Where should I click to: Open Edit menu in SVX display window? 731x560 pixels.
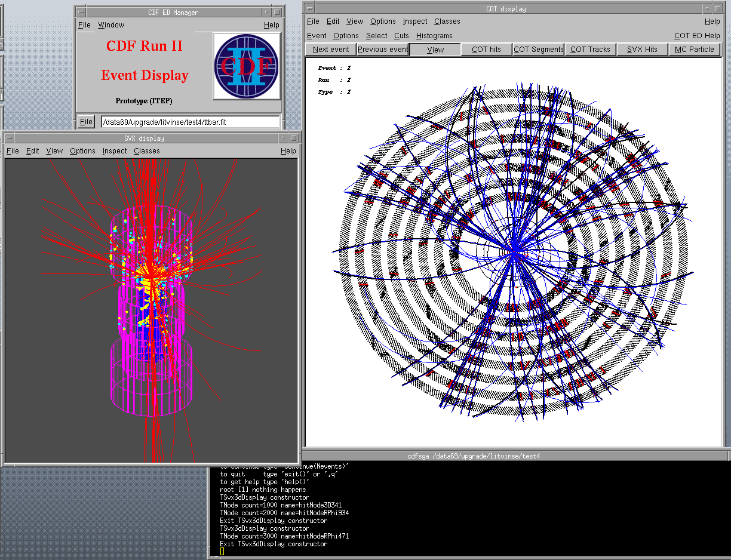33,151
